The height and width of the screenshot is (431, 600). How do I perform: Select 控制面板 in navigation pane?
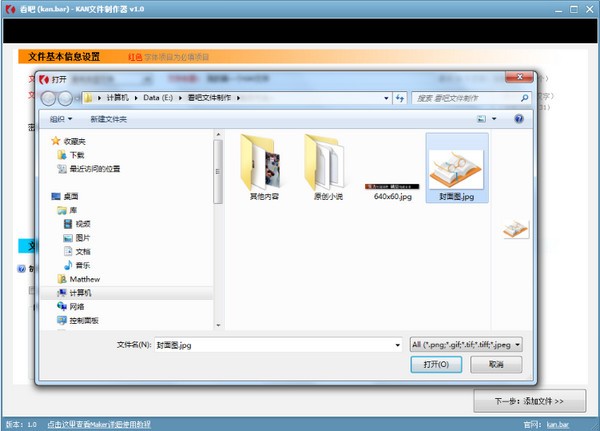pyautogui.click(x=78, y=320)
